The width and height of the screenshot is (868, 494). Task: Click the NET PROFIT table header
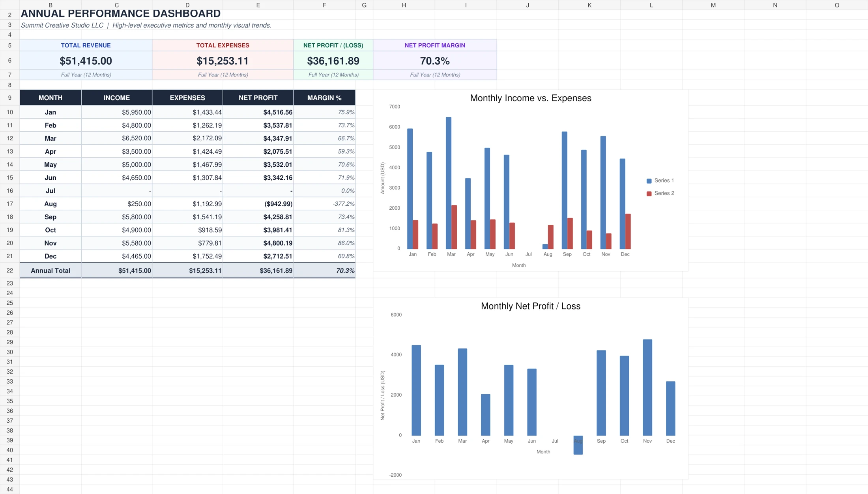coord(258,98)
